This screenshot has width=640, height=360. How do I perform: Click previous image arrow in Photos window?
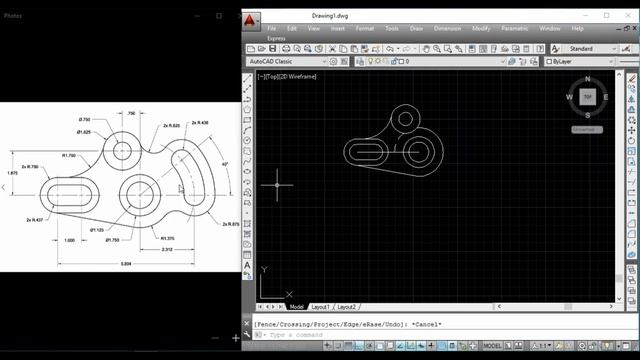coord(4,187)
